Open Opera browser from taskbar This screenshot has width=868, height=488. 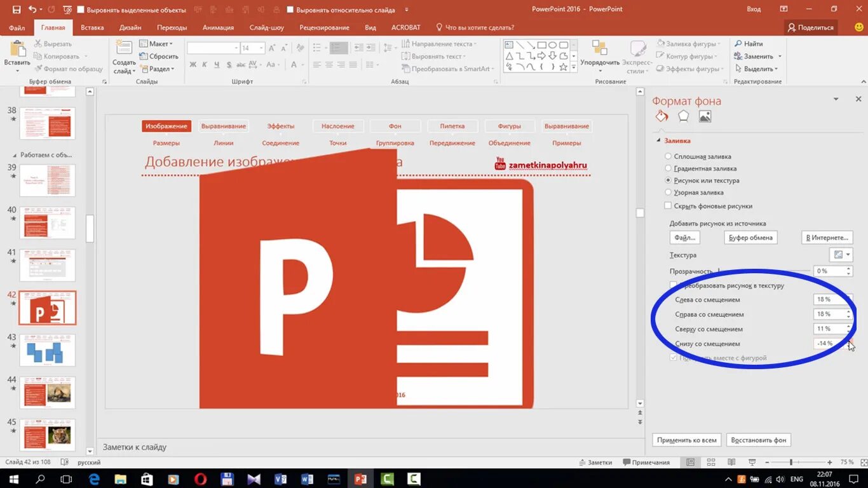(200, 478)
